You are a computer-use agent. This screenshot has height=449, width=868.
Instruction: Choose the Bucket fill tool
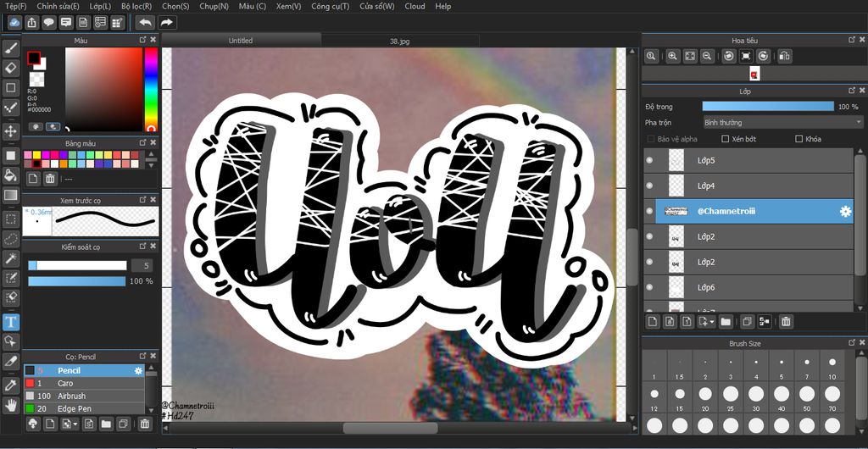point(10,176)
